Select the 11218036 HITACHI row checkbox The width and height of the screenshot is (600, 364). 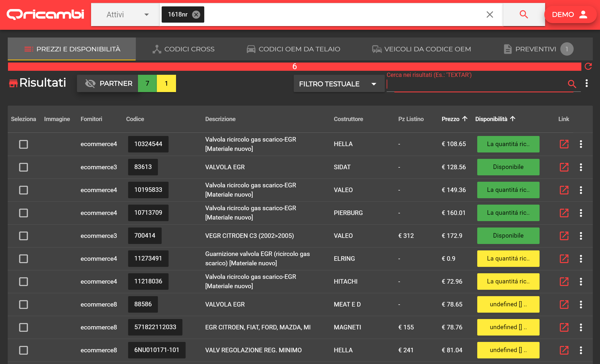[x=23, y=282]
